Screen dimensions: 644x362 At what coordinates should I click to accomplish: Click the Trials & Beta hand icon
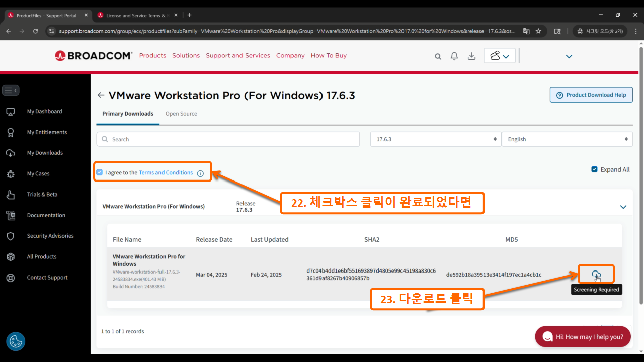pyautogui.click(x=10, y=195)
